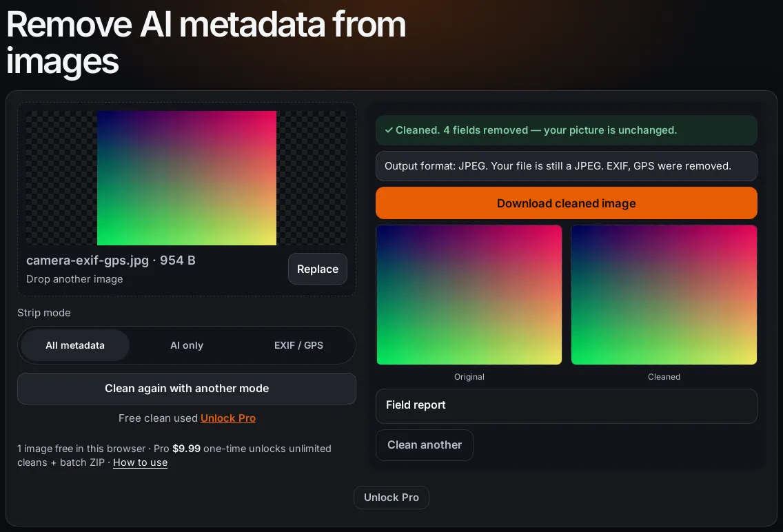Click the uploaded image preview in dropzone

point(187,178)
